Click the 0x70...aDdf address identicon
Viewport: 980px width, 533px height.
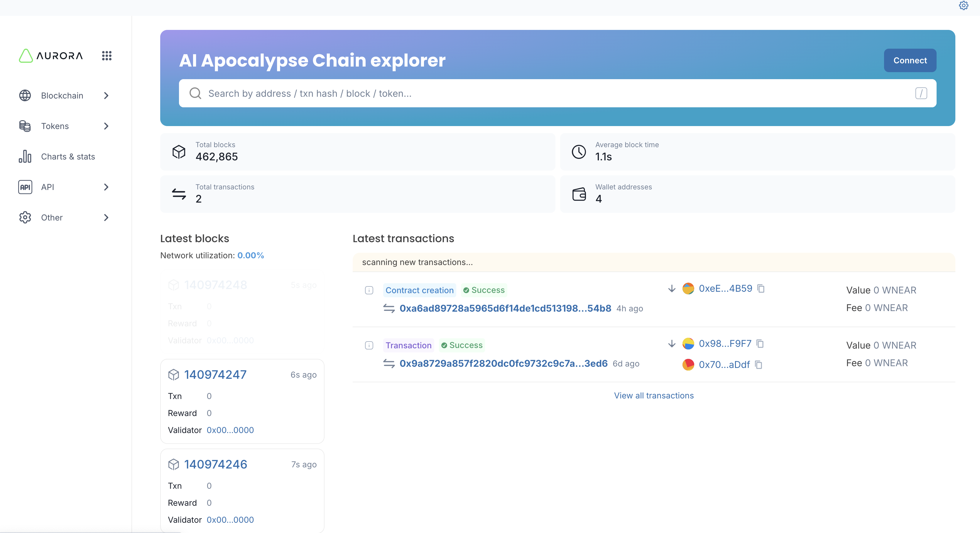688,365
